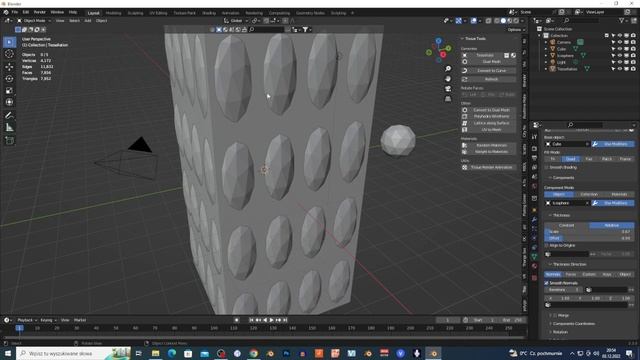
Task: Jump to timeline start button
Action: click(251, 320)
